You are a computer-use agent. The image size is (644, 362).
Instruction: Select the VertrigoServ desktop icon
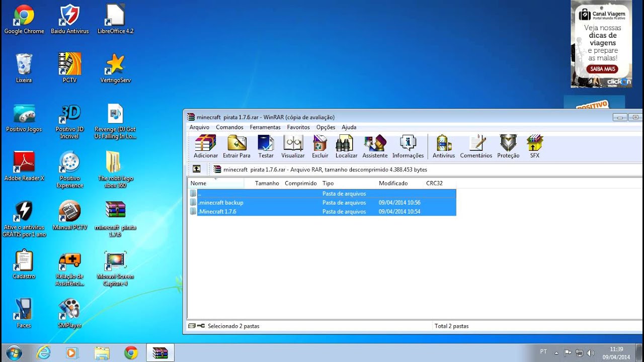tap(115, 68)
